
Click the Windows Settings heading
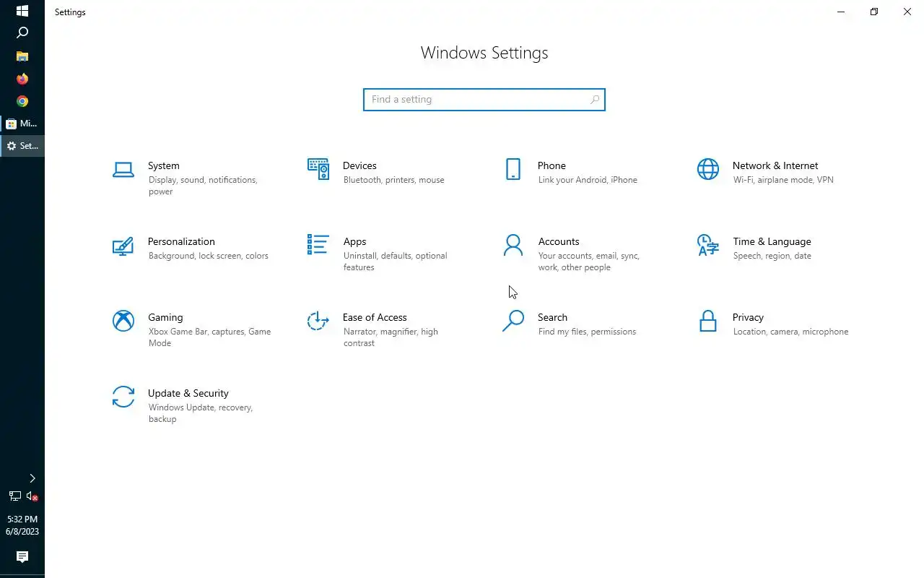pos(484,53)
